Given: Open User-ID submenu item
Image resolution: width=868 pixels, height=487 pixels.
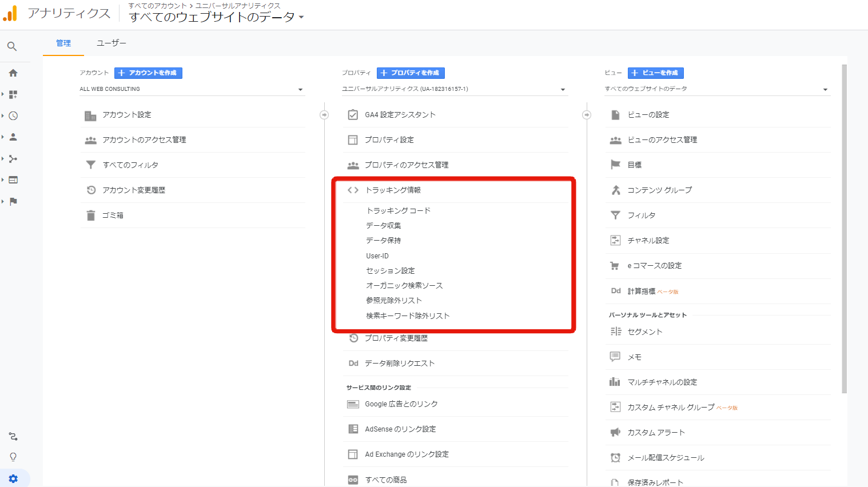Looking at the screenshot, I should (377, 256).
